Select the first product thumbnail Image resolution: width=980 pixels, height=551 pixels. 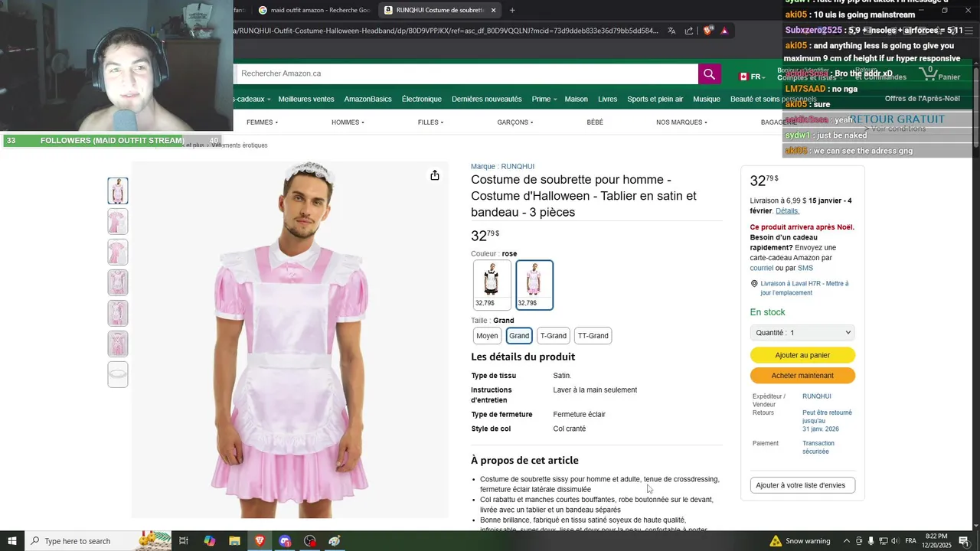tap(118, 191)
